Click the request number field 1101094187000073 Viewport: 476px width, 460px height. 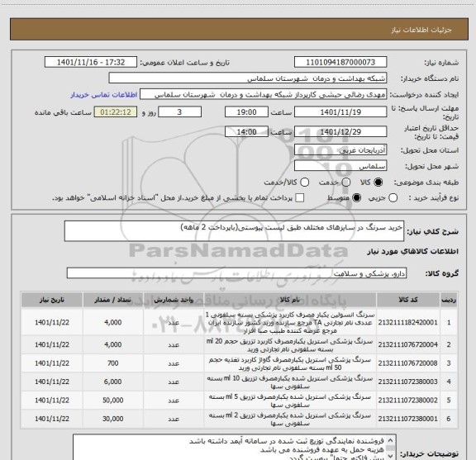(x=340, y=62)
